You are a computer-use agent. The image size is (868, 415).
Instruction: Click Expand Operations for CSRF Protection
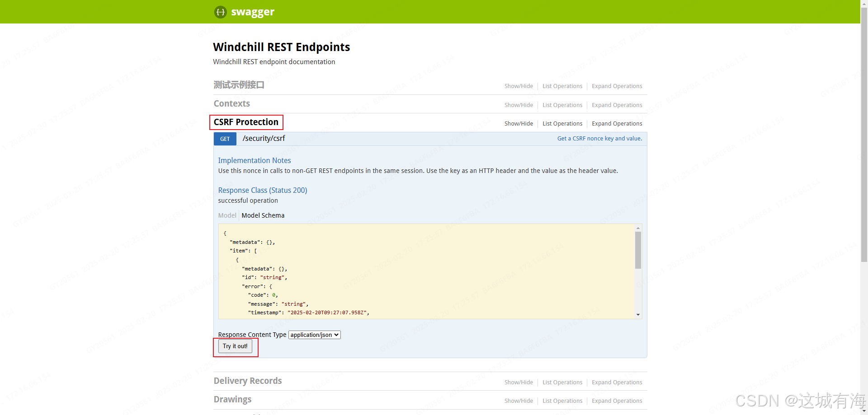(617, 124)
